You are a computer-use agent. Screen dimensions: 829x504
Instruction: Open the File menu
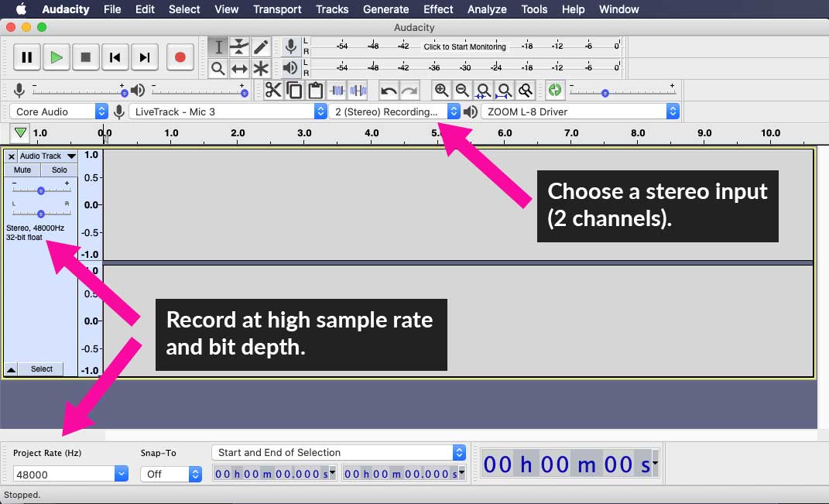(112, 9)
